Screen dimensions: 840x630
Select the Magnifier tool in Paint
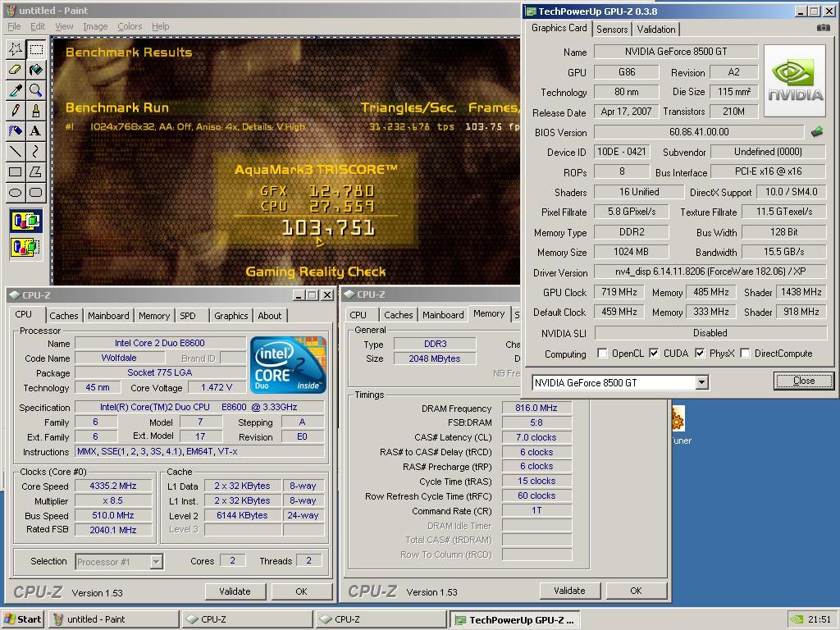point(36,90)
